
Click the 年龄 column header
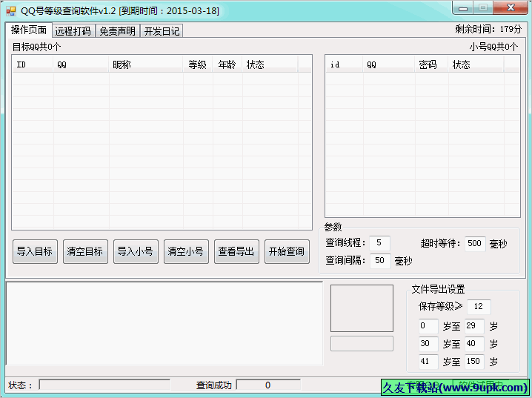227,64
